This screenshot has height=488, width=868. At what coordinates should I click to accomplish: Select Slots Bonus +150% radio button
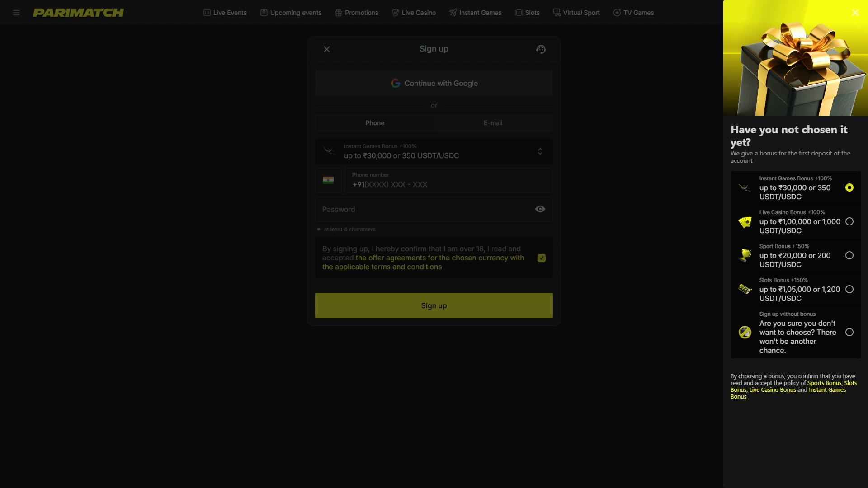point(849,289)
